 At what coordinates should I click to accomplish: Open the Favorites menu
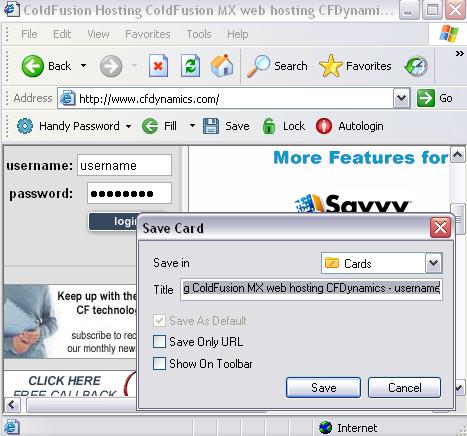click(x=148, y=34)
